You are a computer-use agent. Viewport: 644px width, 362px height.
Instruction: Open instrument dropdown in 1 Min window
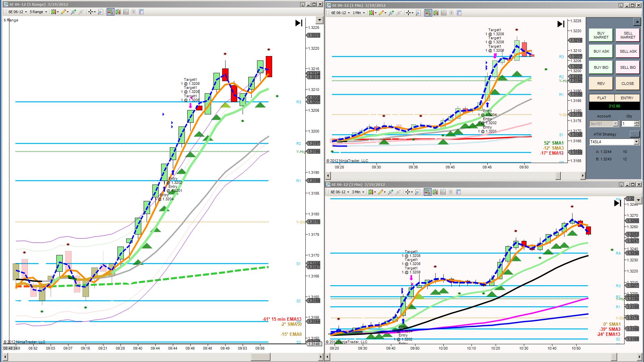point(340,13)
